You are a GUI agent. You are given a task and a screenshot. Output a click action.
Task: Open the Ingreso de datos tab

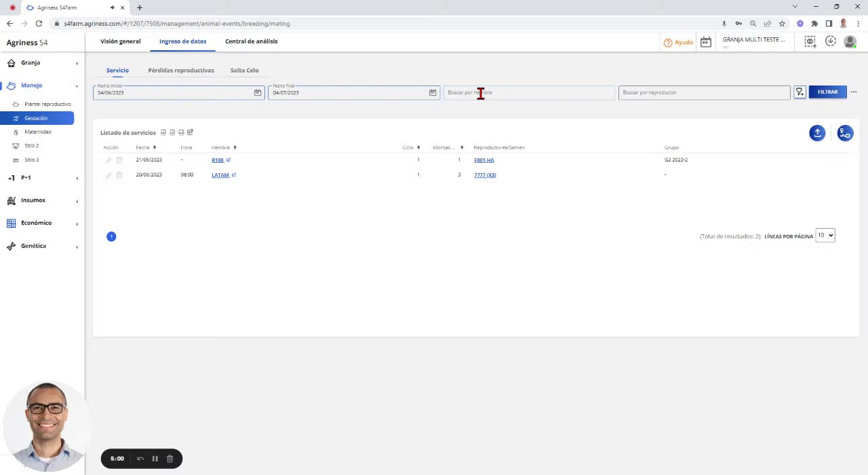[182, 41]
